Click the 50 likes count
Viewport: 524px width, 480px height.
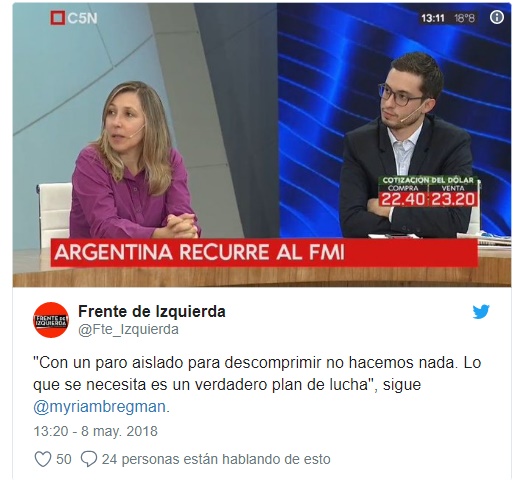63,459
